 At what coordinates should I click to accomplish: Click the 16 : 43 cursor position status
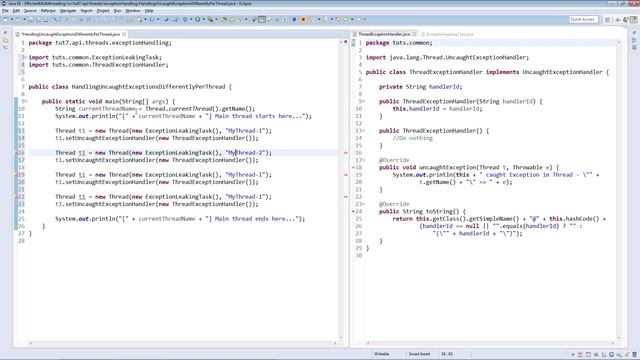[447, 354]
